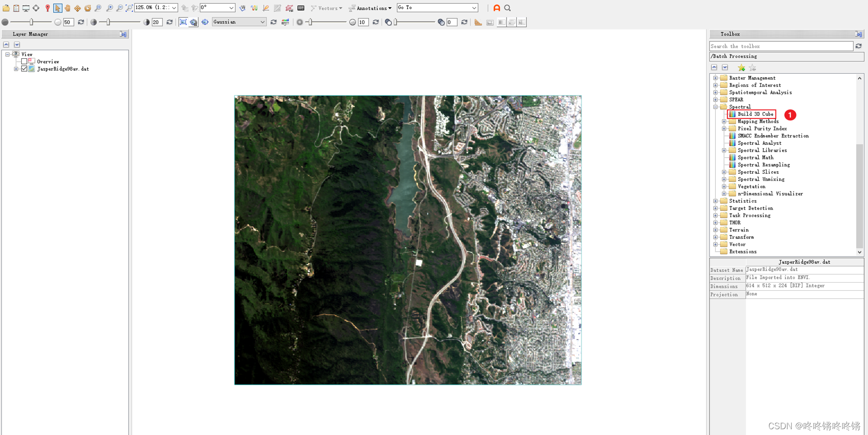Detach the Toolbox panel

pyautogui.click(x=858, y=34)
